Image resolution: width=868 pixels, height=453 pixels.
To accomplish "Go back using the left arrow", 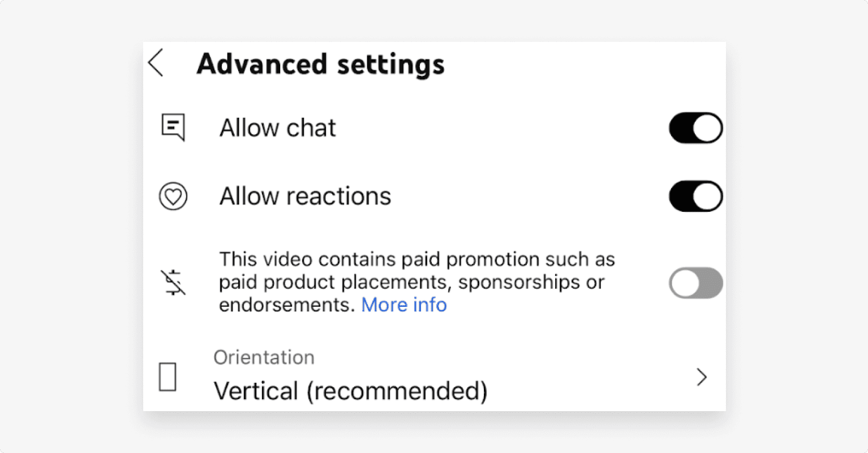I will [x=156, y=63].
